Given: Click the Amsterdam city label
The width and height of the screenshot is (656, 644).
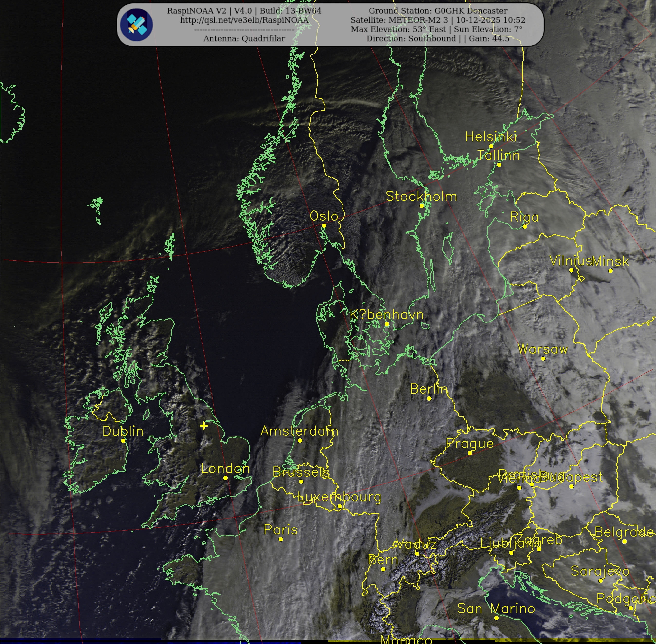Looking at the screenshot, I should click(x=299, y=431).
